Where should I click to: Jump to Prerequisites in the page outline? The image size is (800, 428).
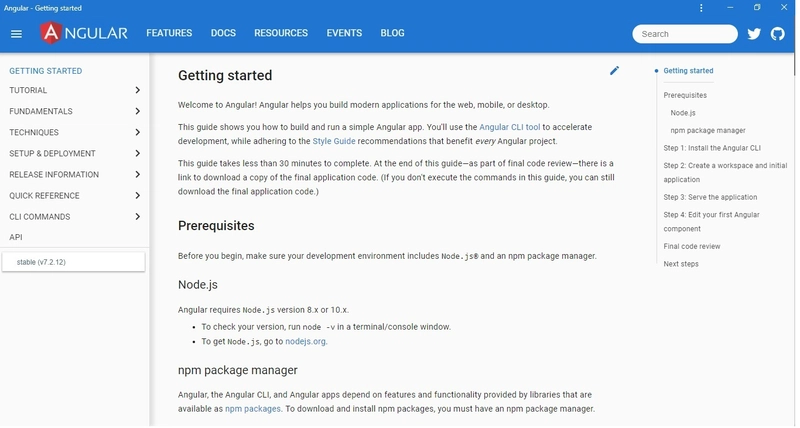(x=685, y=95)
